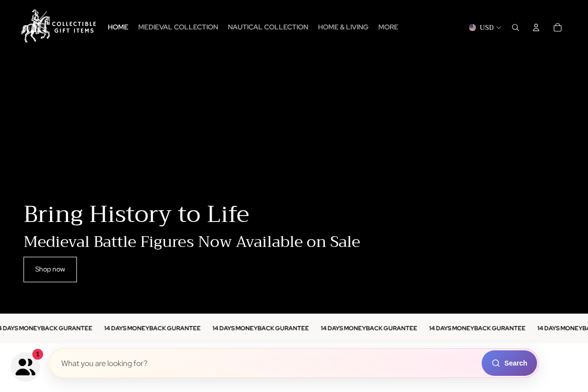
Task: Open your account profile icon
Action: (x=536, y=27)
